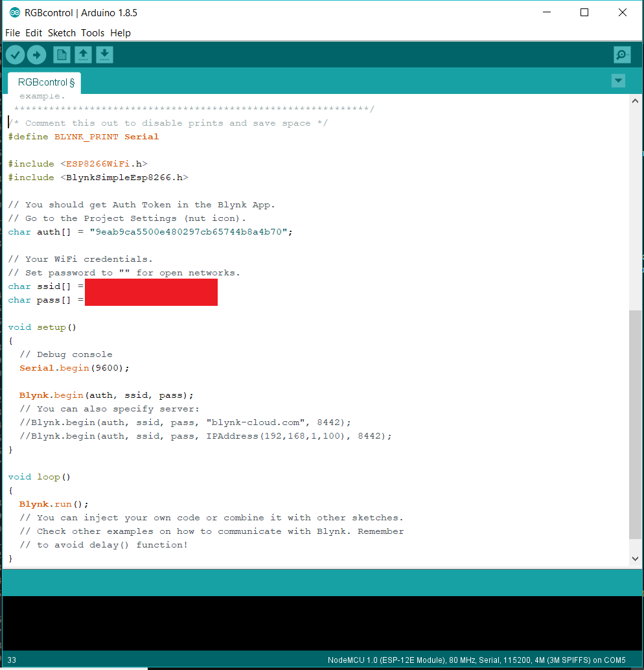
Task: Open the Tools menu
Action: pos(93,33)
